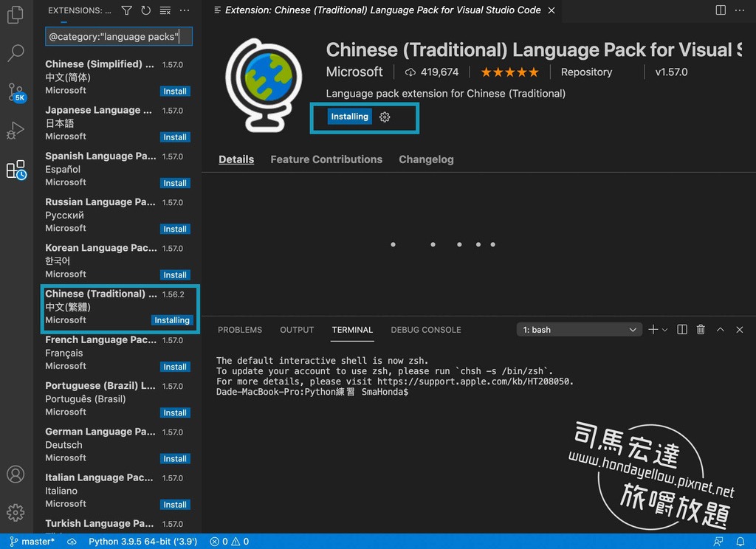Focus the extensions search input field
The width and height of the screenshot is (756, 549).
pyautogui.click(x=119, y=37)
